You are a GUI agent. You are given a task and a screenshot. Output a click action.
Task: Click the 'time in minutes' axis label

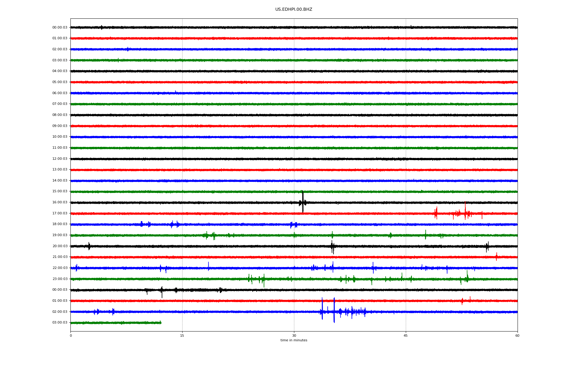[x=294, y=340]
